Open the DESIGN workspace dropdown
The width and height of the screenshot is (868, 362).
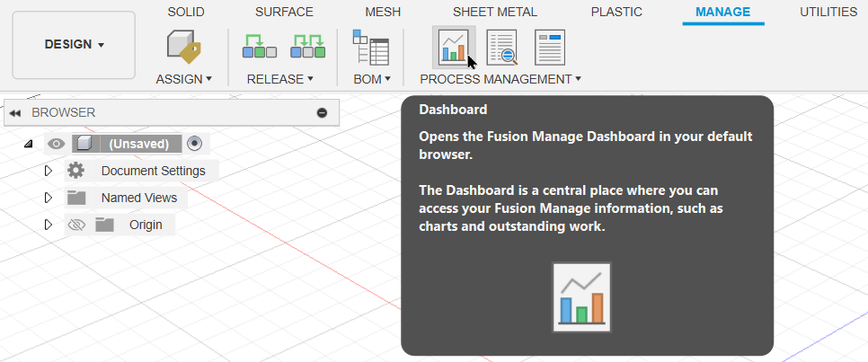(75, 45)
